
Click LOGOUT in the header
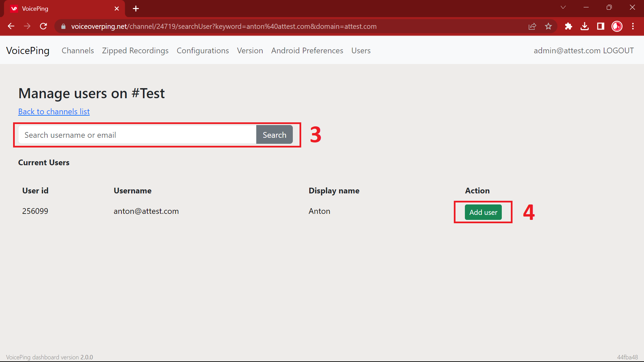pyautogui.click(x=618, y=51)
